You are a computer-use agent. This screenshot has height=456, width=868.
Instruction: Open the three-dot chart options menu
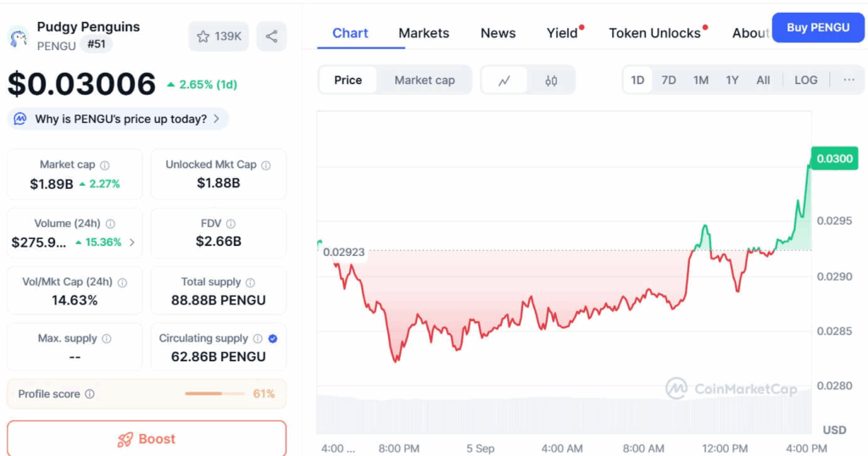pos(849,81)
